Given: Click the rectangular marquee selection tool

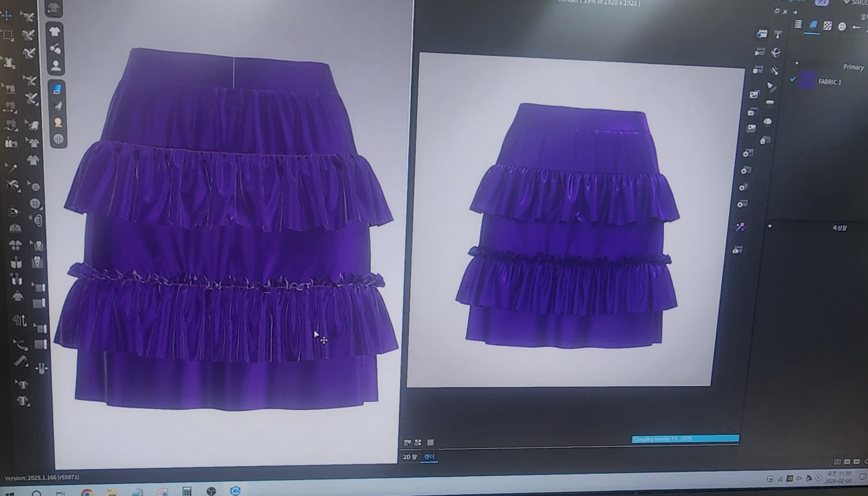Looking at the screenshot, I should (x=8, y=35).
